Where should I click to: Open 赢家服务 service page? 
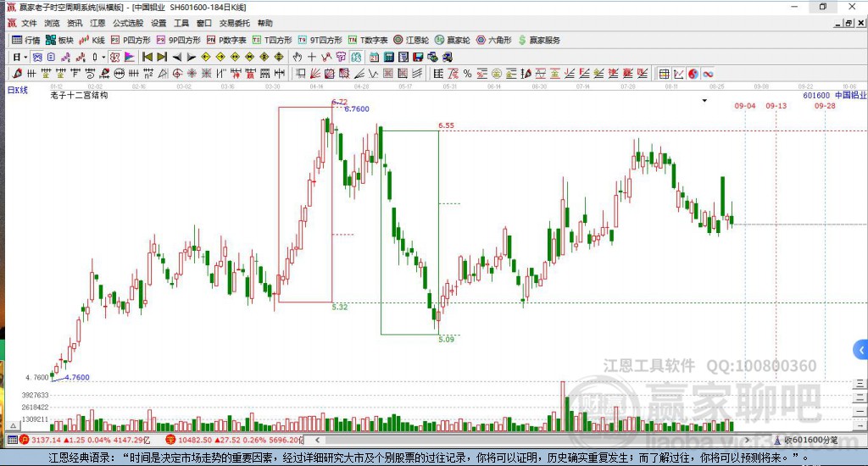pyautogui.click(x=539, y=40)
